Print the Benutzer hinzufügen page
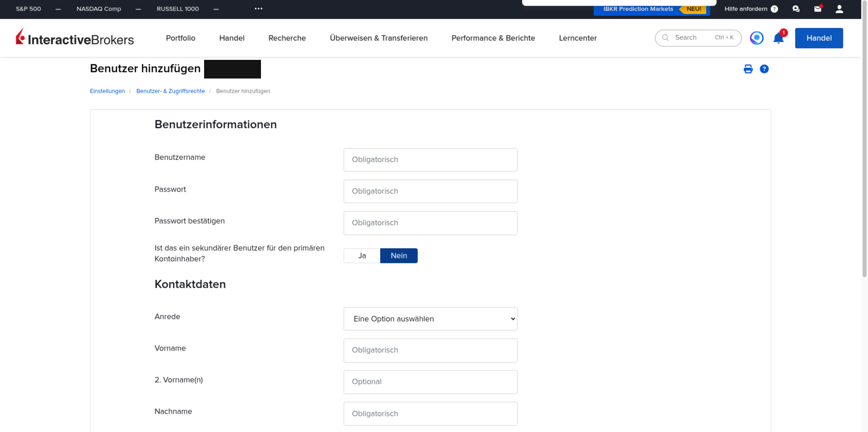Screen dimensions: 868x432 tap(748, 69)
